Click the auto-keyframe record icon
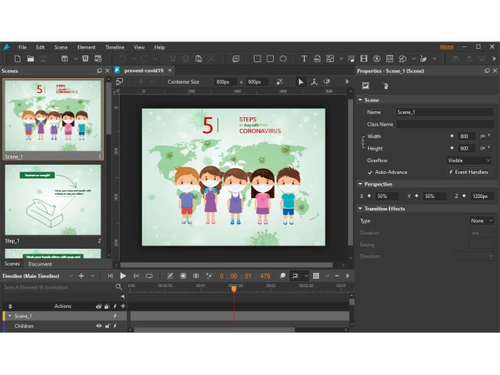Screen dimensions: 500x375 [x=183, y=276]
